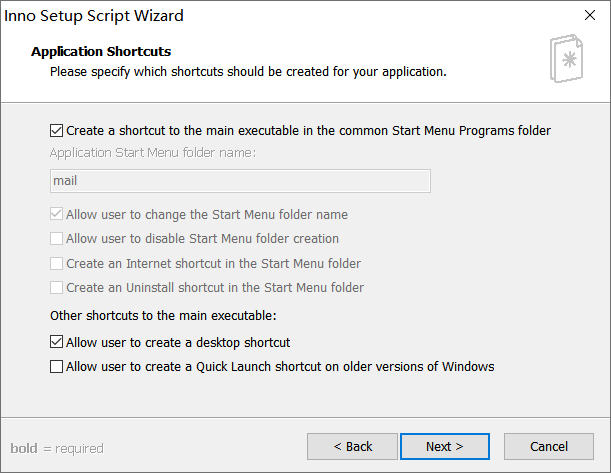Screen dimensions: 611x473
Task: Uncheck the Start Menu Programs folder shortcut checkbox
Action: click(57, 131)
